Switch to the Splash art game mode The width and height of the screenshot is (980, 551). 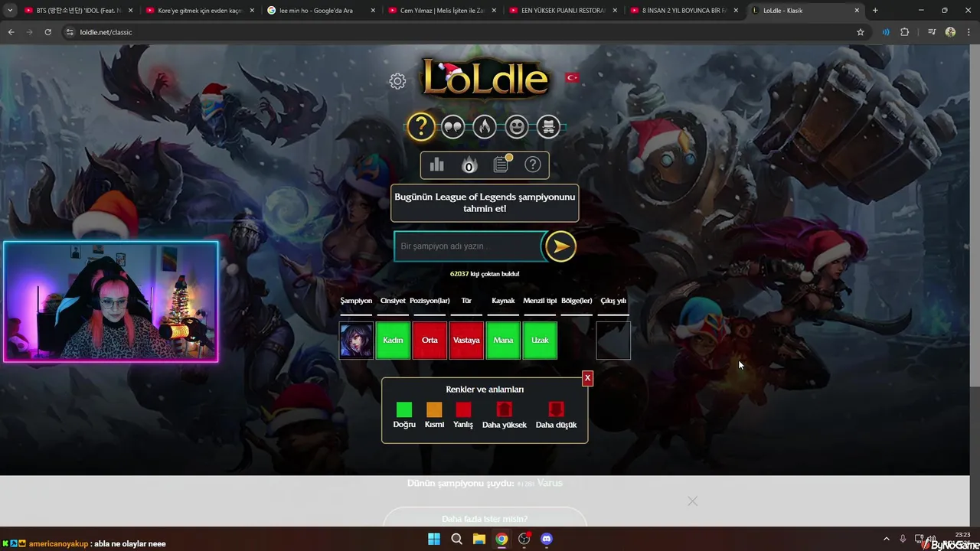(548, 126)
